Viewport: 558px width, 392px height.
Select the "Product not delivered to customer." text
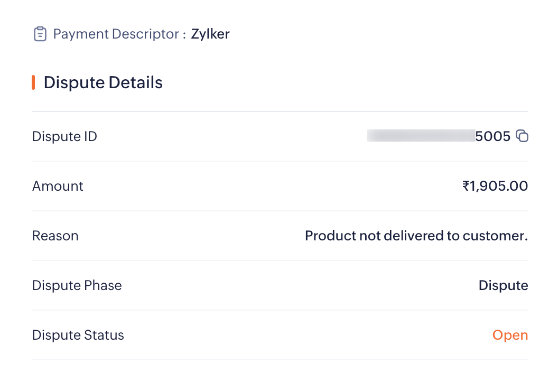point(416,236)
